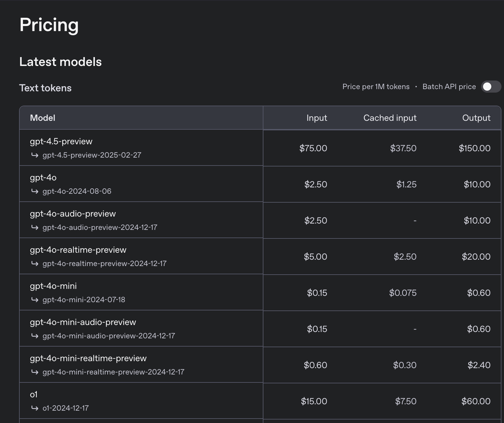Click the o1 model name
Screen dimensions: 504x423
point(34,394)
